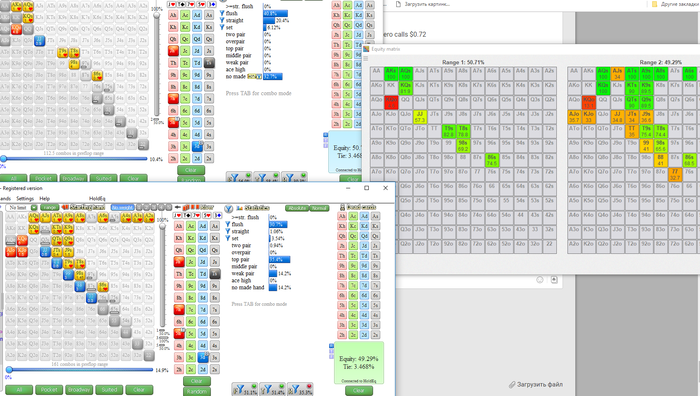Open the HoldEq menu
The height and width of the screenshot is (396, 700).
click(97, 199)
